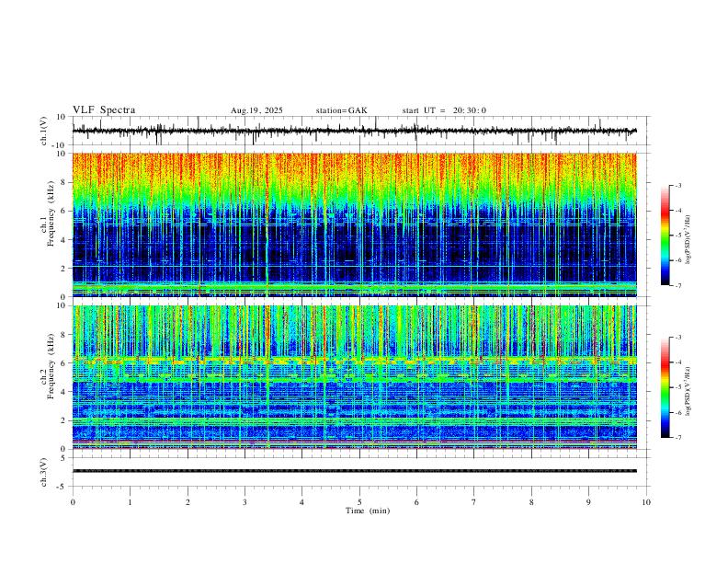728x563 pixels.
Task: Click the ch.1 spectrogram panel
Action: [x=354, y=224]
